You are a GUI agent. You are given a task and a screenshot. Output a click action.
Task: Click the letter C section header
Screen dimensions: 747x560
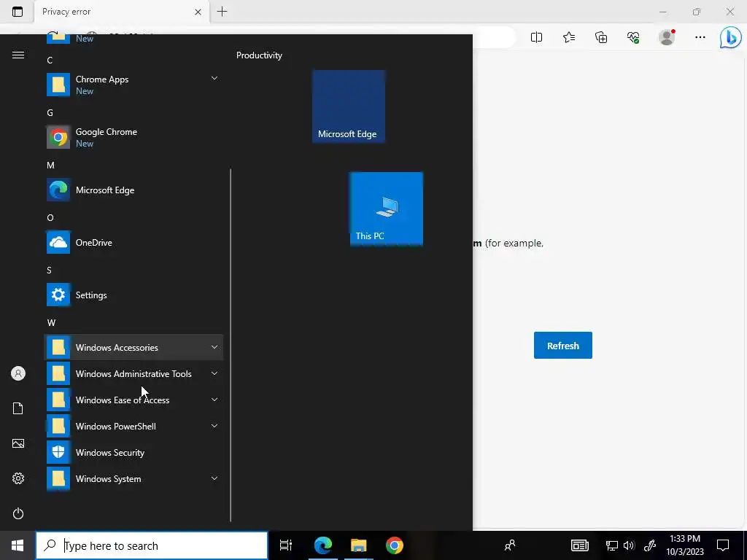(50, 61)
